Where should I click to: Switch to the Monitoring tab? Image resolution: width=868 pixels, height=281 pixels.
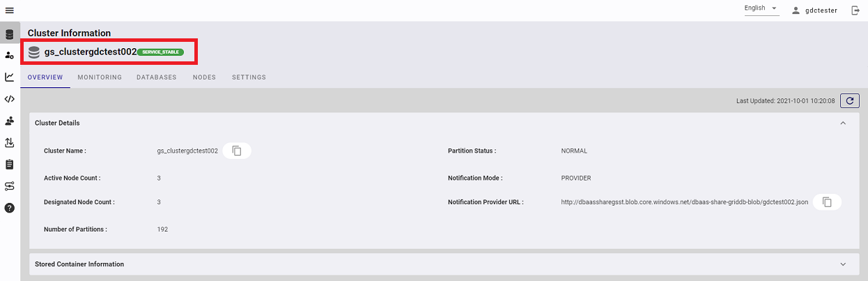pos(100,77)
